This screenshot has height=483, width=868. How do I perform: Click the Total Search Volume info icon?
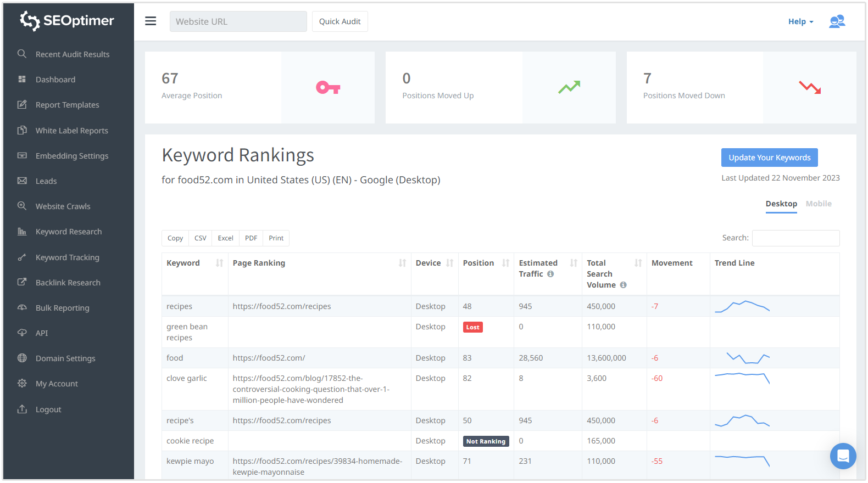(x=623, y=285)
